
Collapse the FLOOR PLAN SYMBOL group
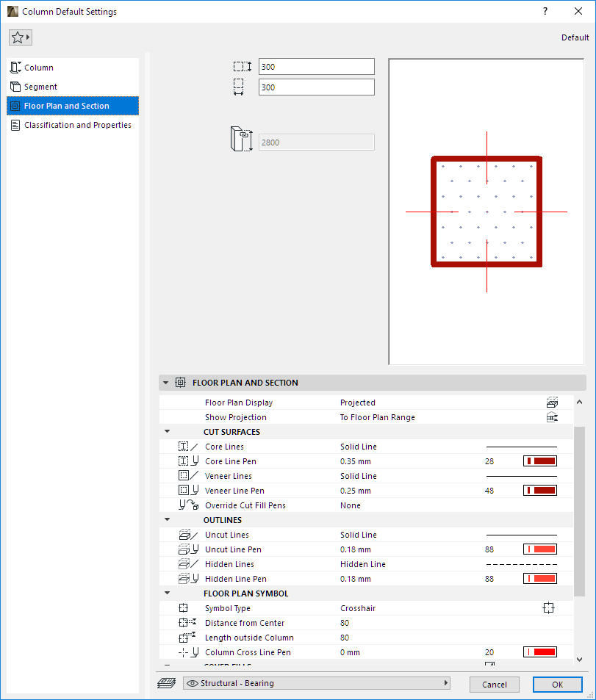tap(168, 593)
